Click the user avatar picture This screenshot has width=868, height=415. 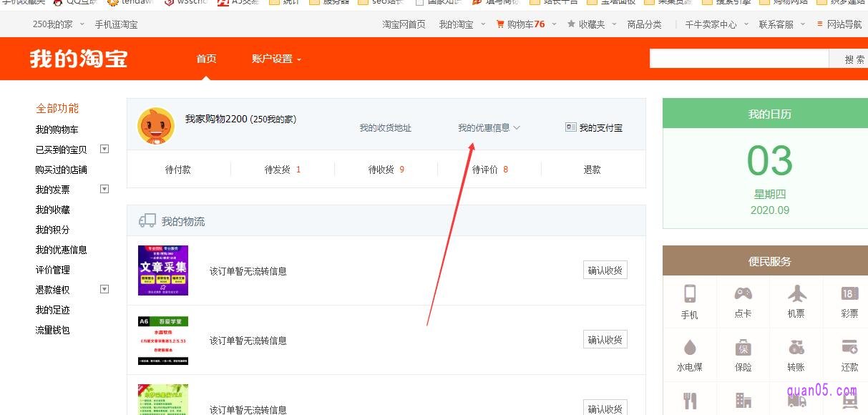[x=156, y=126]
